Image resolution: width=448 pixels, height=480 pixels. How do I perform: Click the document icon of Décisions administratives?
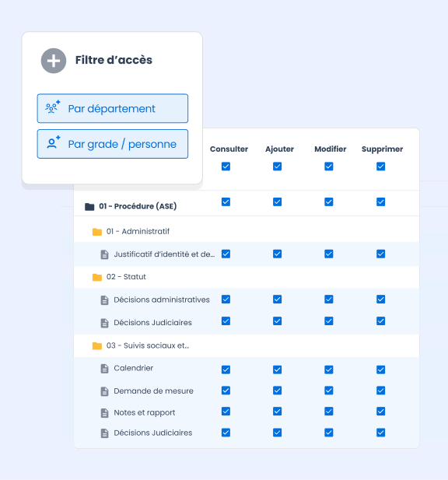point(105,300)
